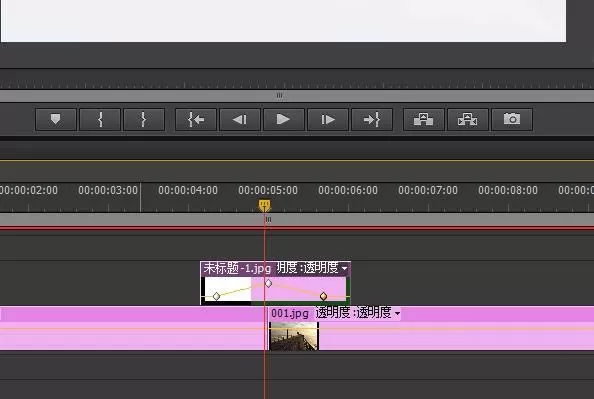Screen dimensions: 594x399
Task: Set the In point with the left-brace button
Action: (x=100, y=120)
